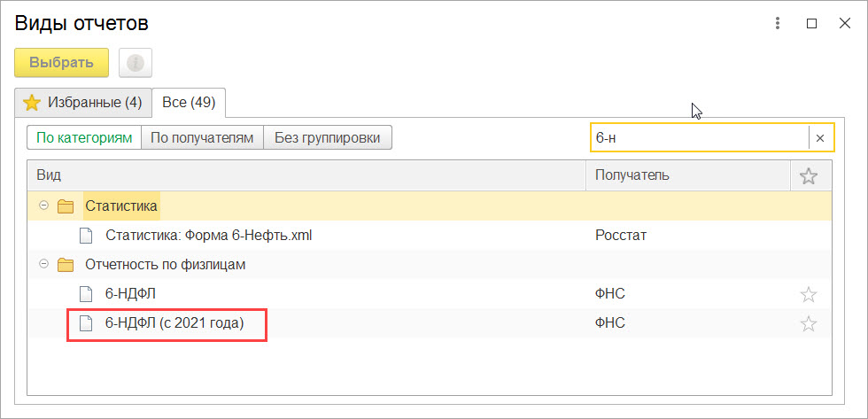The width and height of the screenshot is (868, 419).
Task: Select the По категориям grouping mode
Action: (x=85, y=138)
